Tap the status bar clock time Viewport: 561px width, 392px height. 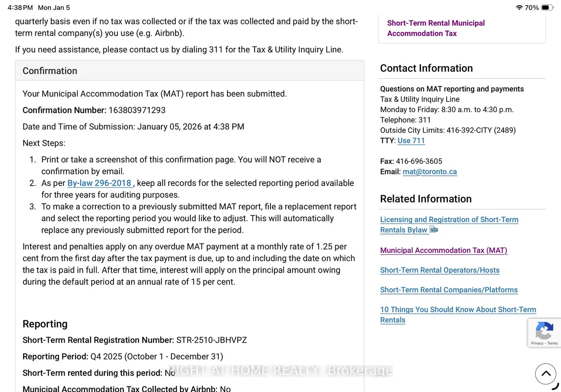pyautogui.click(x=20, y=8)
